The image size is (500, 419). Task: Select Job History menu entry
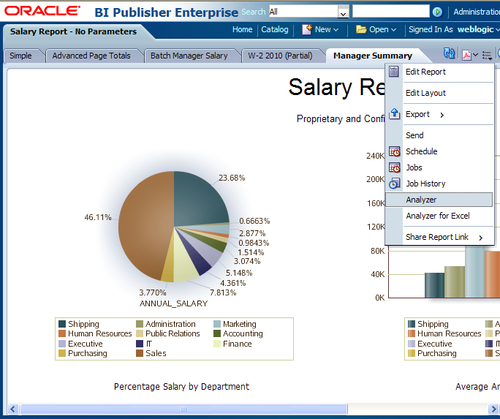426,184
